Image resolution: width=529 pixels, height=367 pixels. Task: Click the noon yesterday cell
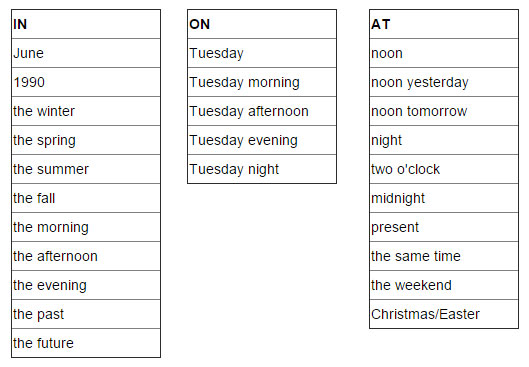[x=444, y=82]
